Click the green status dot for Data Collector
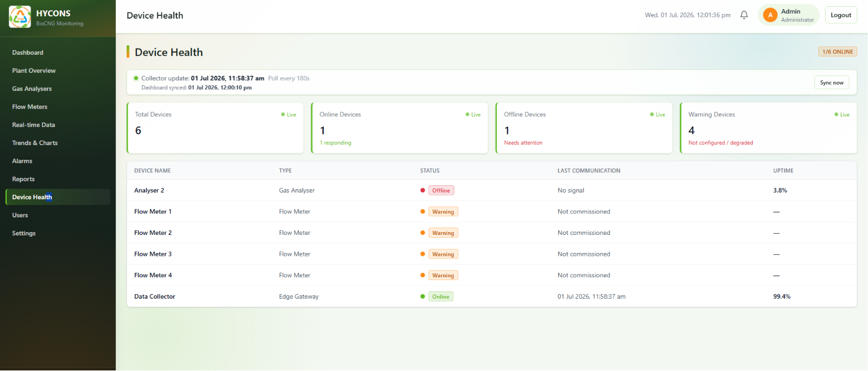The image size is (868, 371). [x=423, y=296]
